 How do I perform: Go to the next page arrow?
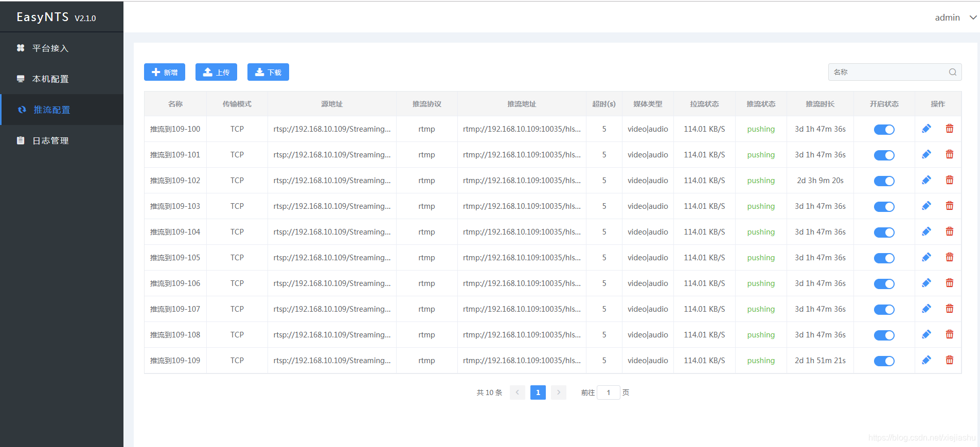tap(559, 392)
